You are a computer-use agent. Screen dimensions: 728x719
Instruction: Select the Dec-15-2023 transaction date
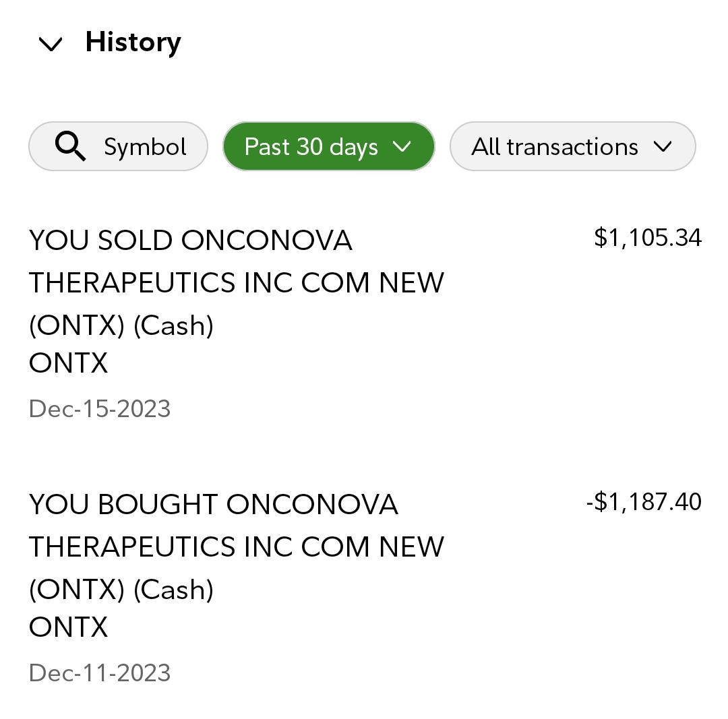coord(100,408)
